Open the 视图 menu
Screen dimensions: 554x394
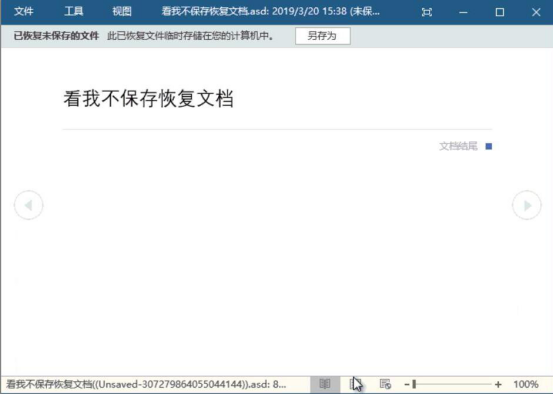122,11
